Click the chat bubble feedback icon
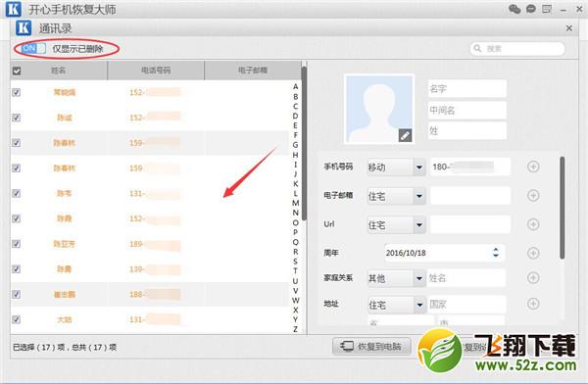The width and height of the screenshot is (588, 384). tap(530, 9)
